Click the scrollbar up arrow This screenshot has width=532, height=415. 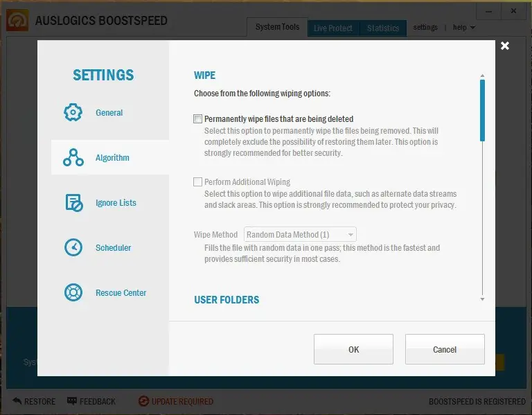[x=482, y=76]
